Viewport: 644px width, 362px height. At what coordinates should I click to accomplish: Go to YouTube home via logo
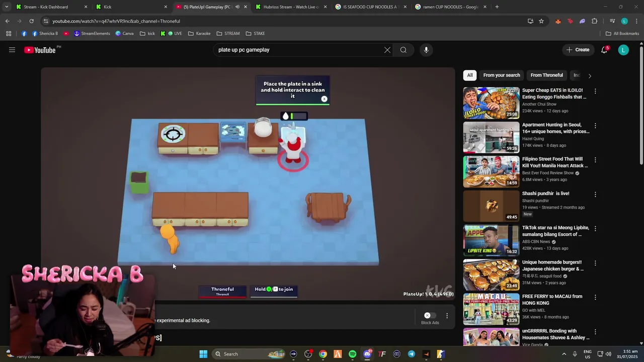[40, 50]
